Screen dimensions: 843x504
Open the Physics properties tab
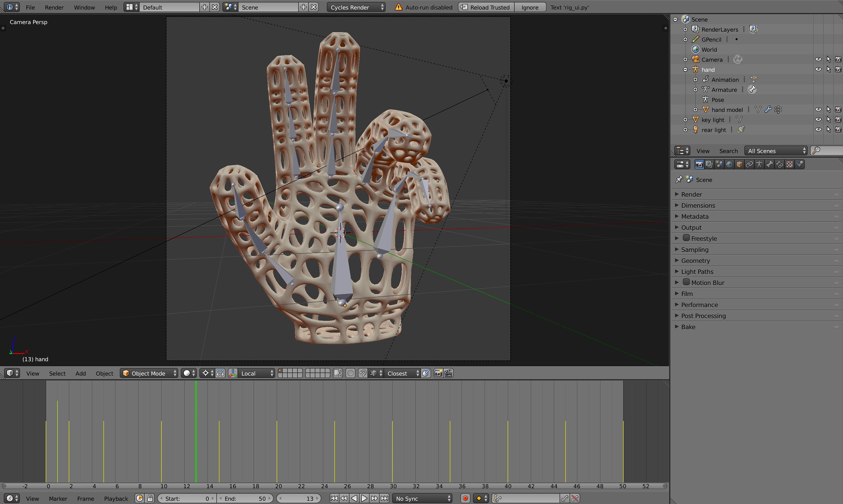pyautogui.click(x=799, y=164)
